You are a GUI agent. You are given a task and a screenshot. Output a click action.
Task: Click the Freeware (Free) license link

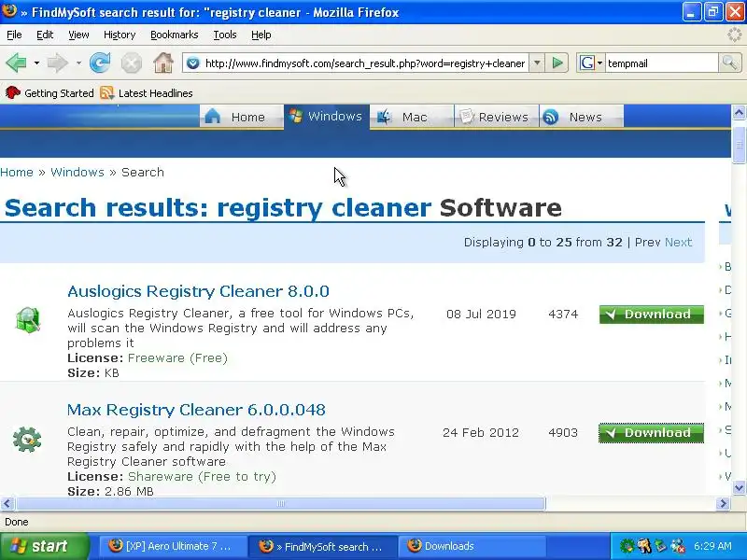click(177, 357)
